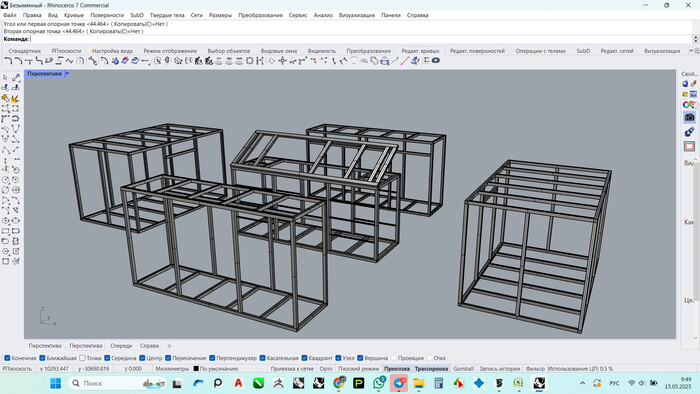This screenshot has height=394, width=700.
Task: Show hidden tray icons chevron
Action: click(582, 383)
